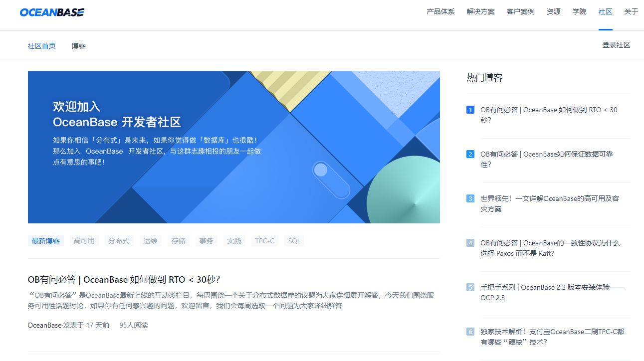
Task: Open hot blog 独家技术解析 二刷TPC-C
Action: click(x=552, y=337)
